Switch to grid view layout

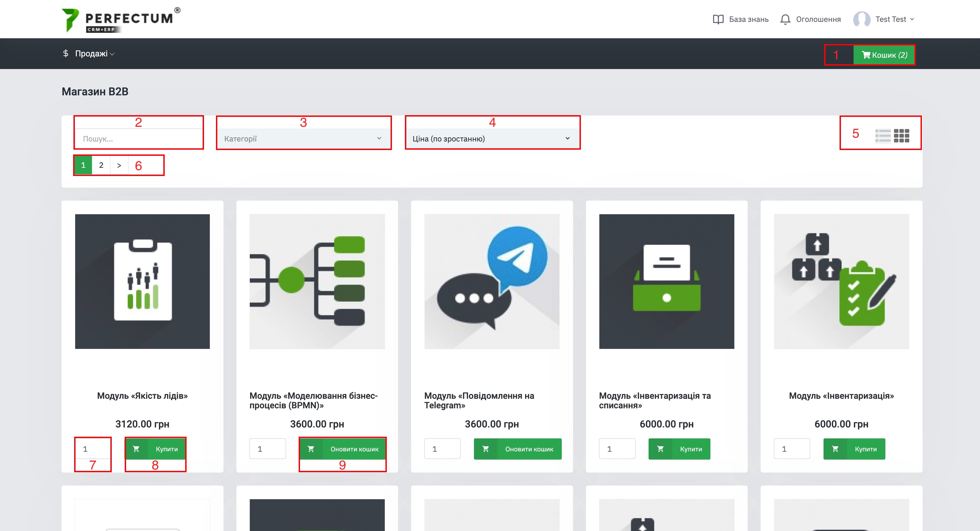(x=901, y=135)
